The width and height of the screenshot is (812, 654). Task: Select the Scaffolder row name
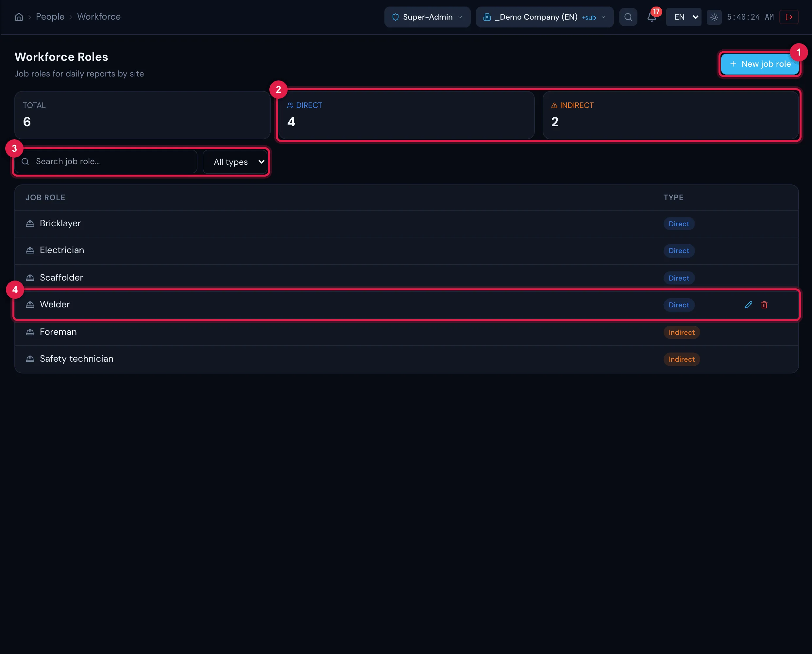(61, 278)
